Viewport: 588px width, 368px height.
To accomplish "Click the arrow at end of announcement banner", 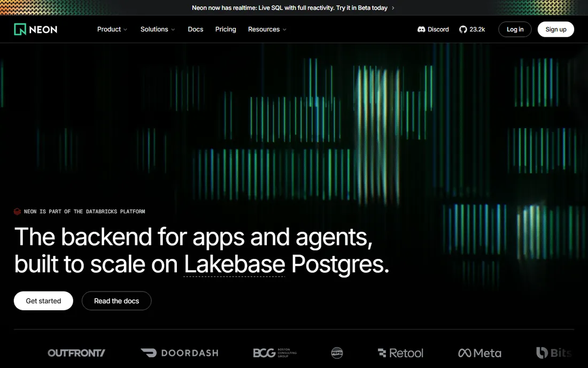I will pos(393,8).
